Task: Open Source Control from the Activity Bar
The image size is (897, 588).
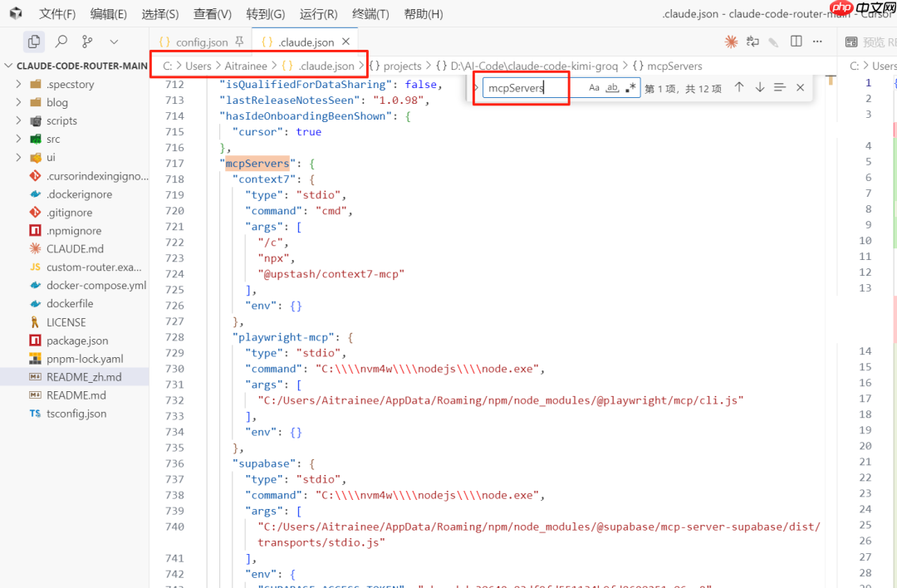Action: [x=86, y=39]
